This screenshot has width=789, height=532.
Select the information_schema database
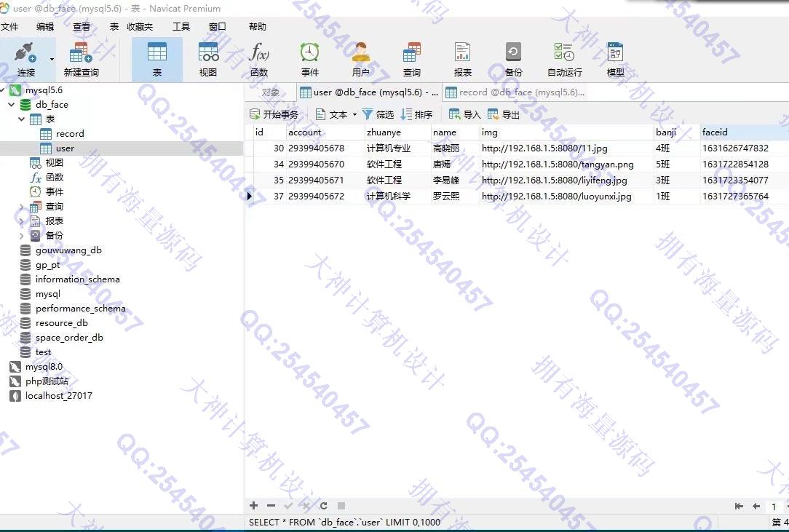click(77, 279)
